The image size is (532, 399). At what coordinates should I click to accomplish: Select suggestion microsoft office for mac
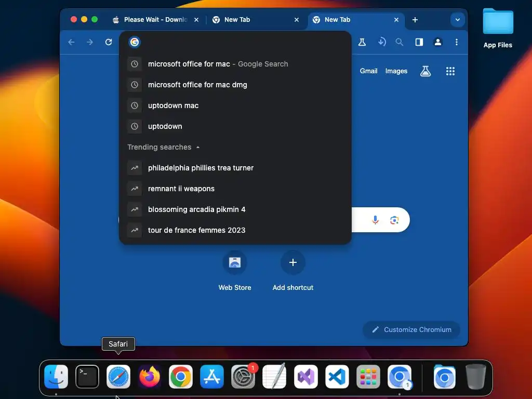tap(235, 64)
